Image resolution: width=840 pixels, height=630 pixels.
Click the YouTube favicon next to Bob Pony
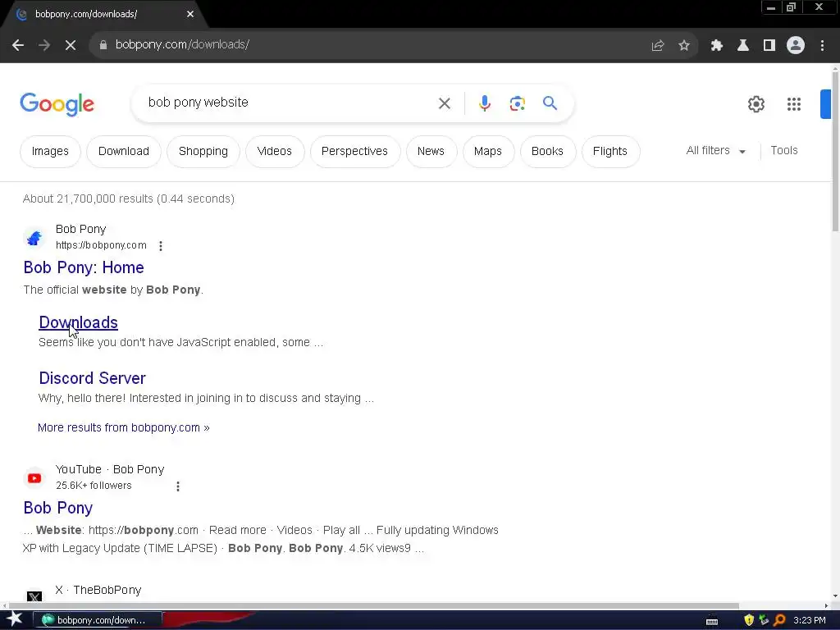pyautogui.click(x=34, y=478)
